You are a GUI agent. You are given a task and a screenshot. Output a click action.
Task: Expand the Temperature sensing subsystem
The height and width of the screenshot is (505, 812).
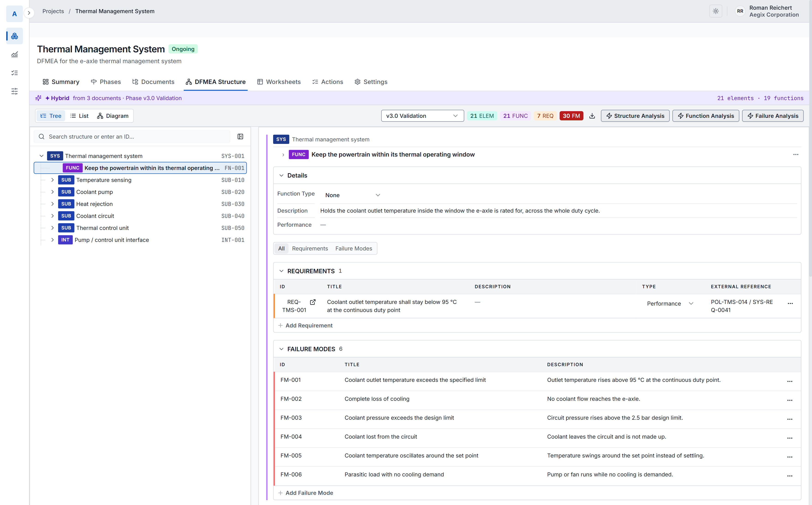[52, 180]
